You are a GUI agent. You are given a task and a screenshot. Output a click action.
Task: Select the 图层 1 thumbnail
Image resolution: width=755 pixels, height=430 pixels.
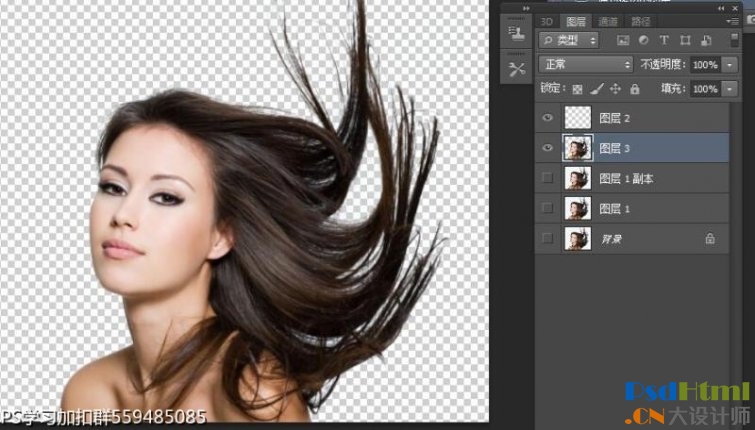(577, 208)
